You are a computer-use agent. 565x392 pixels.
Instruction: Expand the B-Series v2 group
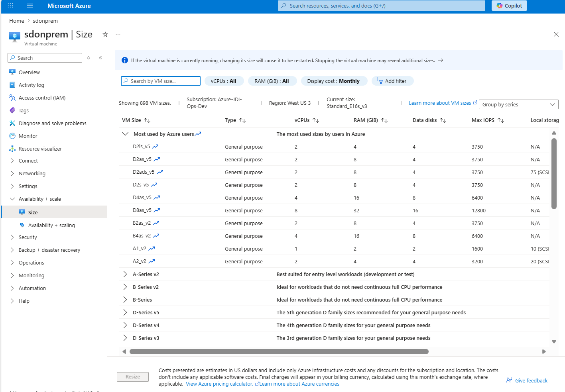(x=125, y=287)
